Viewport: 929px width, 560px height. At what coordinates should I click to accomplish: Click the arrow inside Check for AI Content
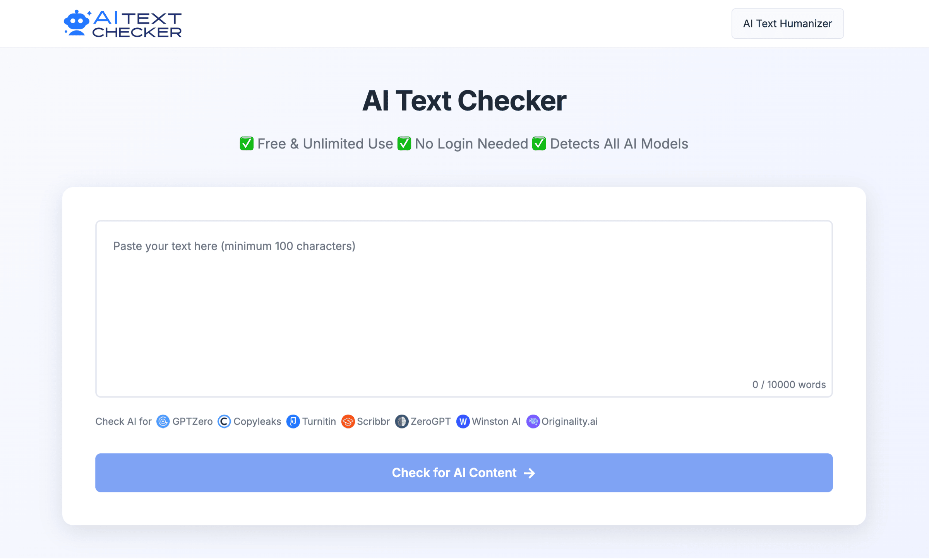coord(529,473)
